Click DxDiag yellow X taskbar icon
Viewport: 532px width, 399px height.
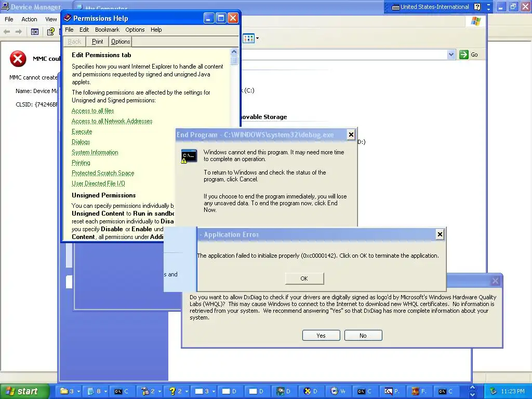[x=308, y=391]
